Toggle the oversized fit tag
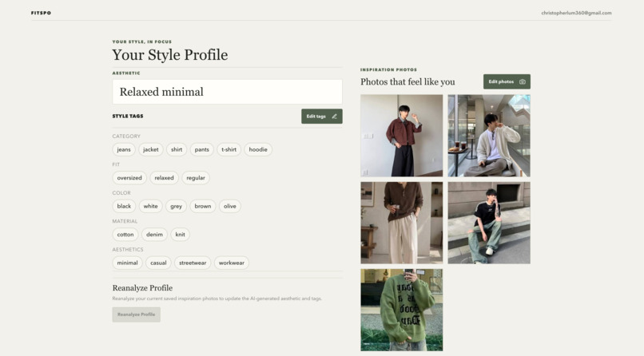This screenshot has height=356, width=644. 129,178
